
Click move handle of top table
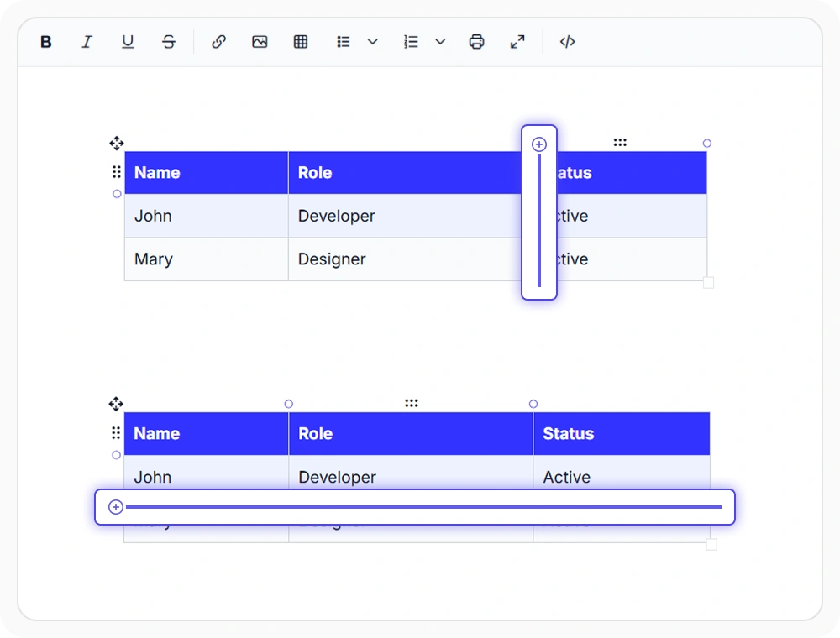click(117, 143)
